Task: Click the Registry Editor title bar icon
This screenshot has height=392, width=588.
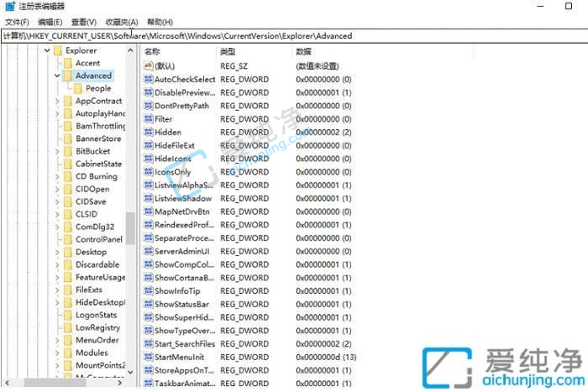Action: [x=10, y=6]
